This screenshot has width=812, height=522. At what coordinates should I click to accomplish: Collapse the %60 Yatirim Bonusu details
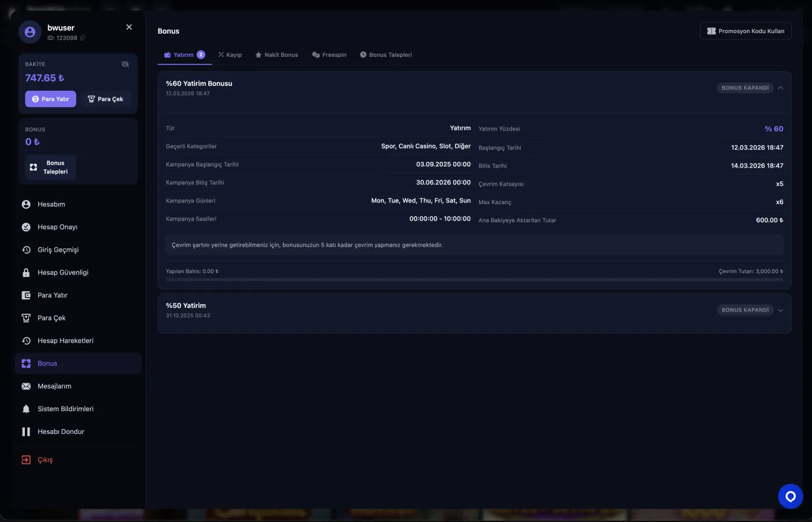click(x=781, y=88)
